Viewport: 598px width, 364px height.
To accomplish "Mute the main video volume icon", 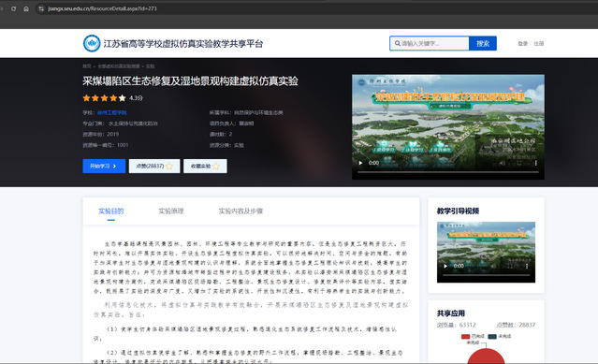I will tap(503, 163).
